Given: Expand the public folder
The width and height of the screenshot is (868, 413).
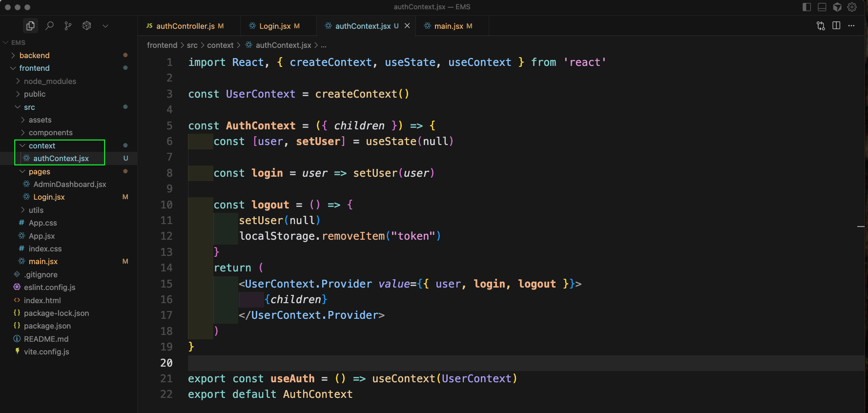Looking at the screenshot, I should 18,94.
